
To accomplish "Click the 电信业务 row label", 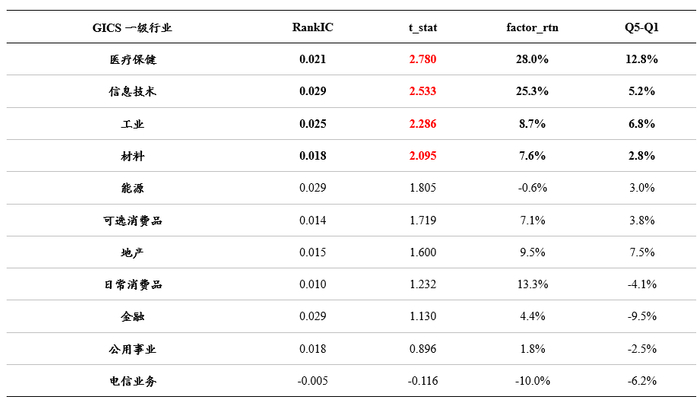I will 133,381.
